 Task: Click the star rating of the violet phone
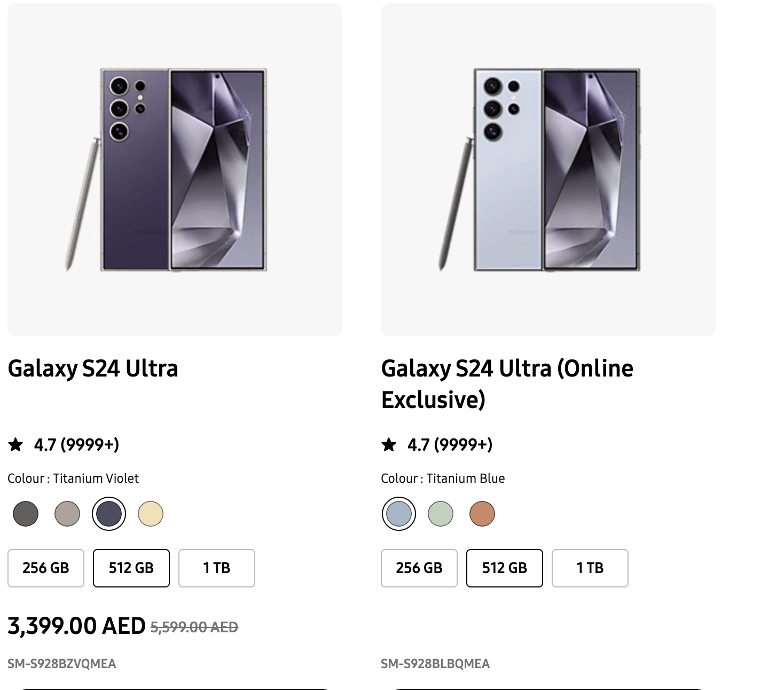coord(16,444)
